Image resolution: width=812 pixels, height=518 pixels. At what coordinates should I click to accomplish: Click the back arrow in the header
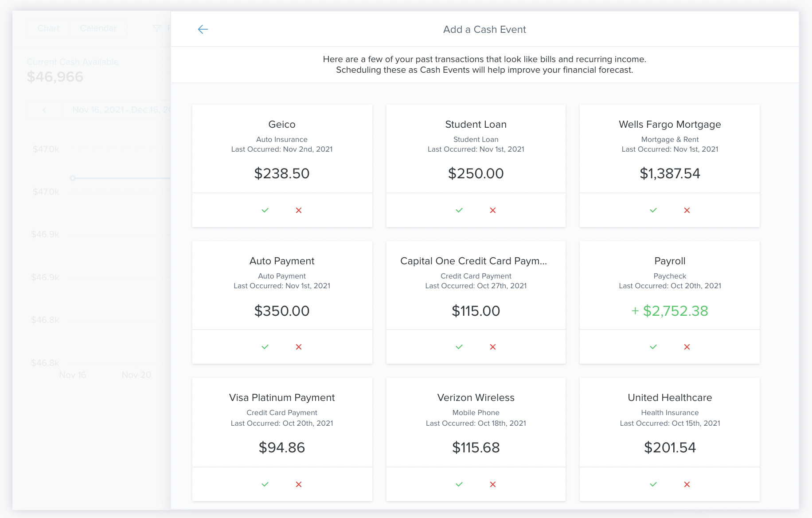[203, 29]
